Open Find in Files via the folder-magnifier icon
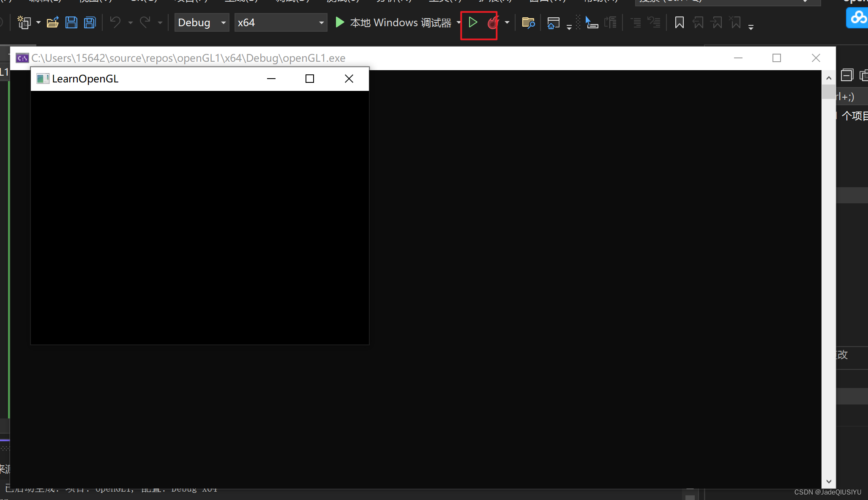Viewport: 868px width, 500px height. coord(528,22)
